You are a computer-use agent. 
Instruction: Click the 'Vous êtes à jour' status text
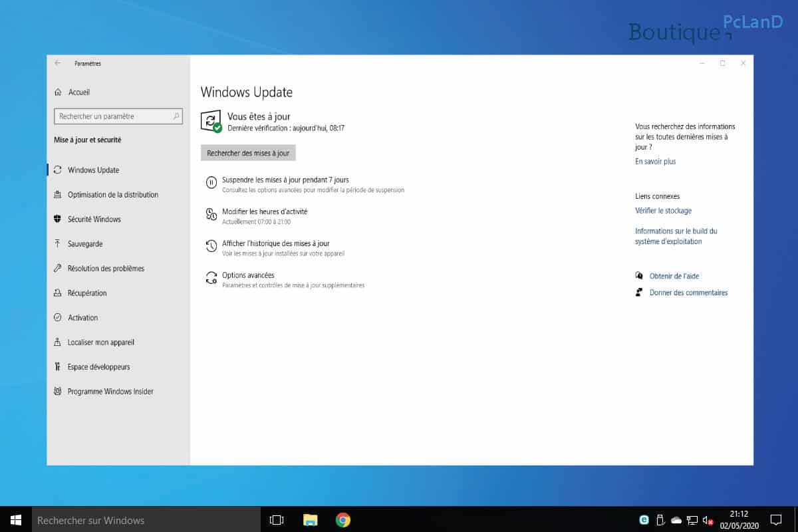pos(259,116)
